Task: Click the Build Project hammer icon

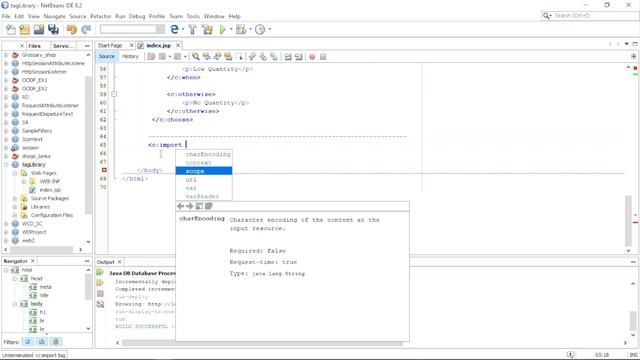Action: point(192,29)
